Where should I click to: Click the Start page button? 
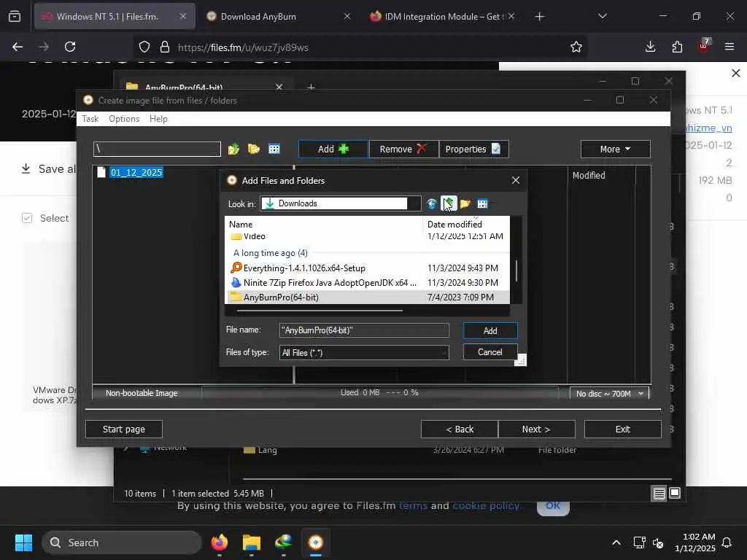(x=124, y=429)
